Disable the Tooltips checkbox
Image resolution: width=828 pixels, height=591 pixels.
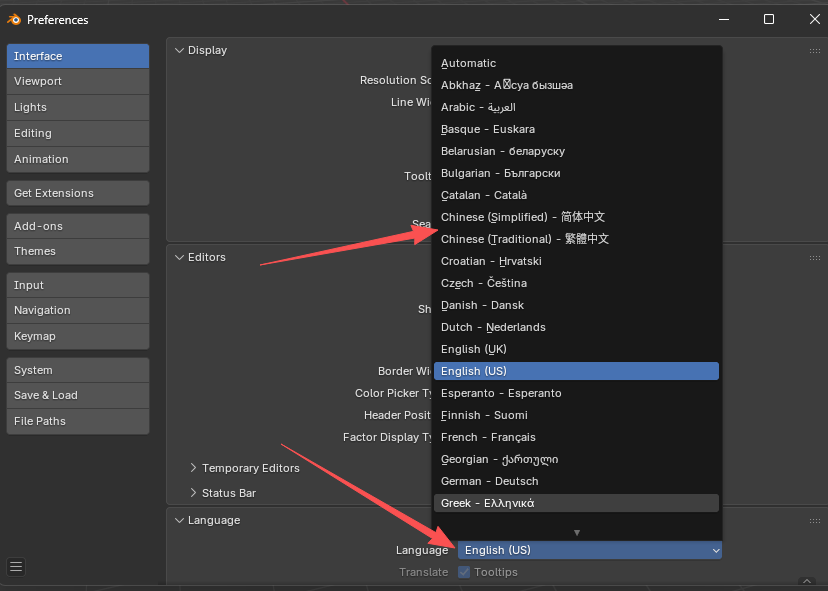[x=461, y=572]
